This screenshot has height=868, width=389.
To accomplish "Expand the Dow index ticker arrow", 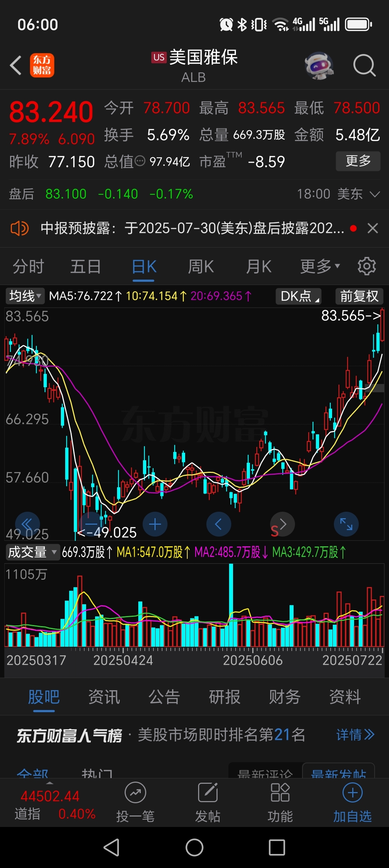I will coord(50,782).
